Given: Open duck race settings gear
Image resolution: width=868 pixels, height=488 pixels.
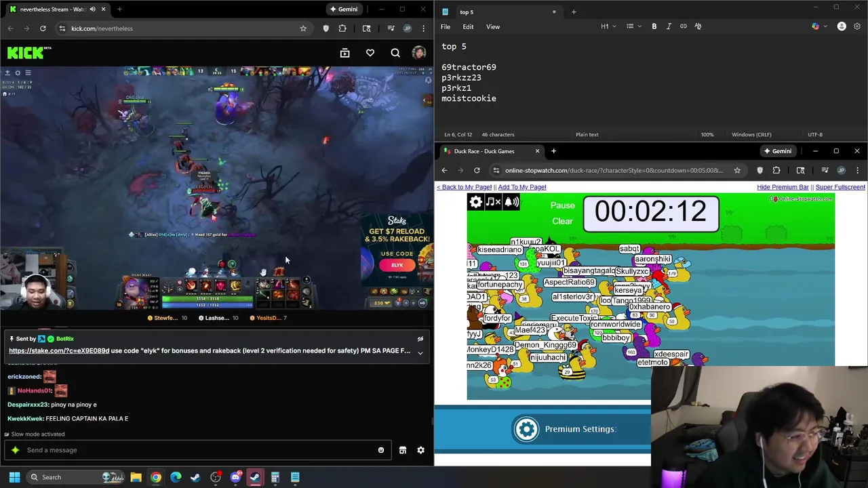Looking at the screenshot, I should pyautogui.click(x=475, y=202).
